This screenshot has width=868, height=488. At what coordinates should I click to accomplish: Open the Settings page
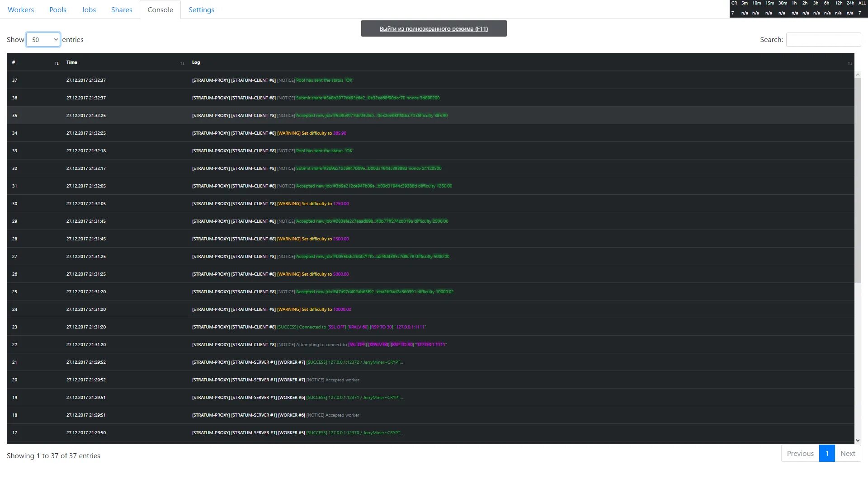[x=201, y=9]
